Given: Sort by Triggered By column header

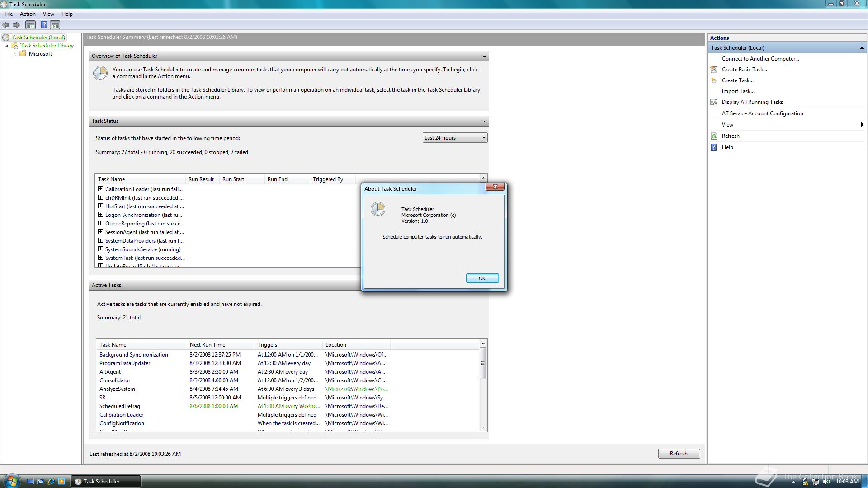Looking at the screenshot, I should click(x=332, y=179).
